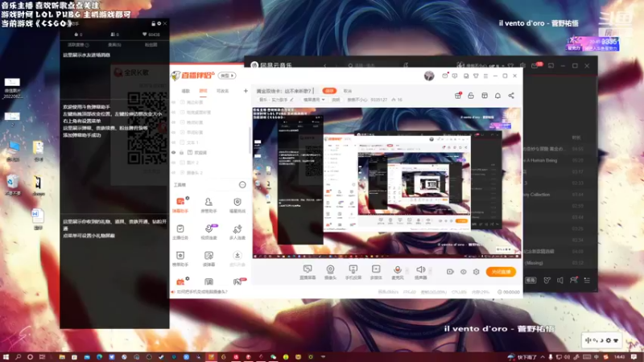
Task: Open the danmu helper tool in toolbox
Action: tap(180, 204)
